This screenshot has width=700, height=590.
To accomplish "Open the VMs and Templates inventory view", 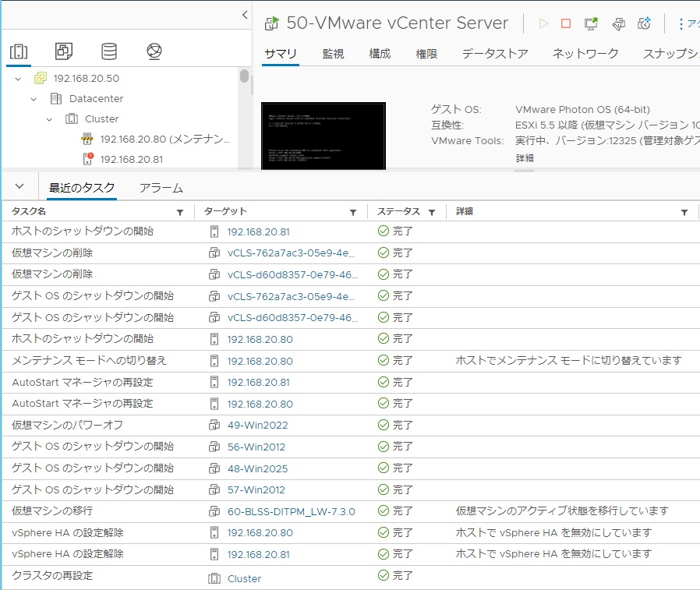I will tap(64, 51).
